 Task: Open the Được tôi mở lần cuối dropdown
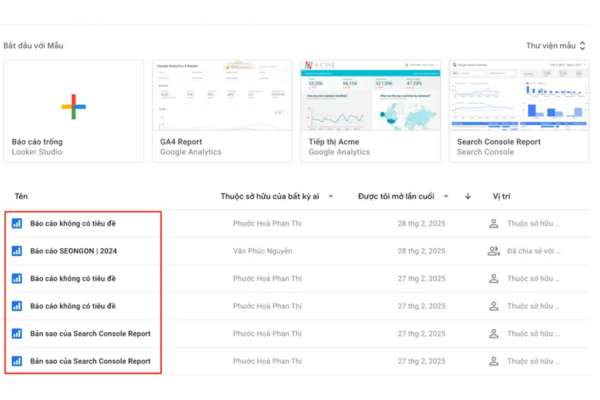click(403, 196)
